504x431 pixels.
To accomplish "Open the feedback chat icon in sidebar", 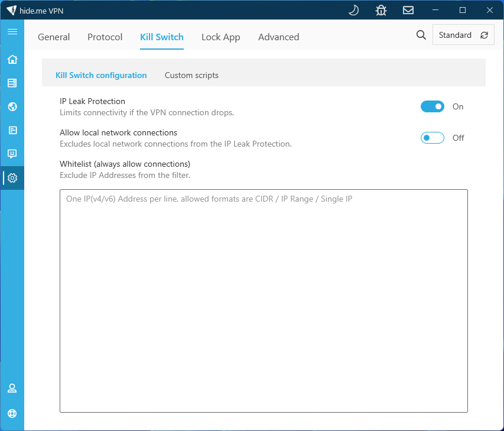I will pyautogui.click(x=12, y=154).
